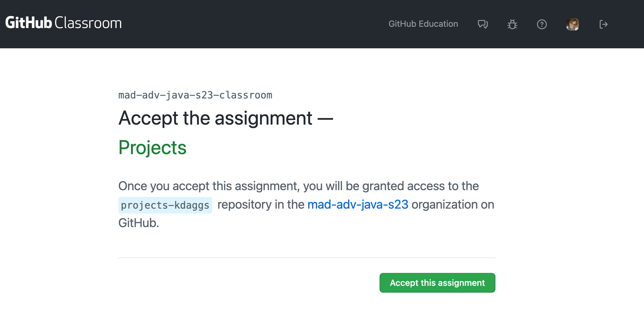Screen dimensions: 644x312
Task: Click the Accept the assignment heading
Action: (226, 118)
